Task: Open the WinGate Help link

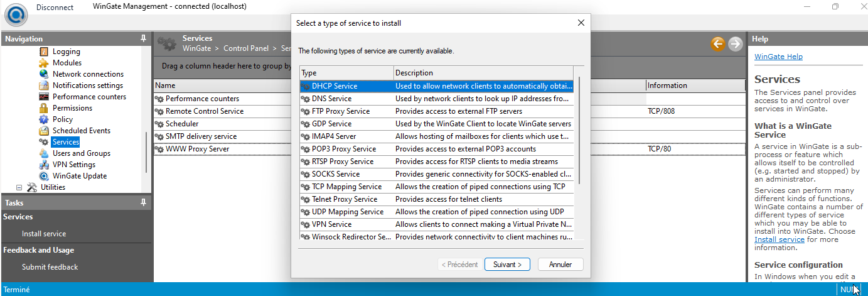Action: 778,57
